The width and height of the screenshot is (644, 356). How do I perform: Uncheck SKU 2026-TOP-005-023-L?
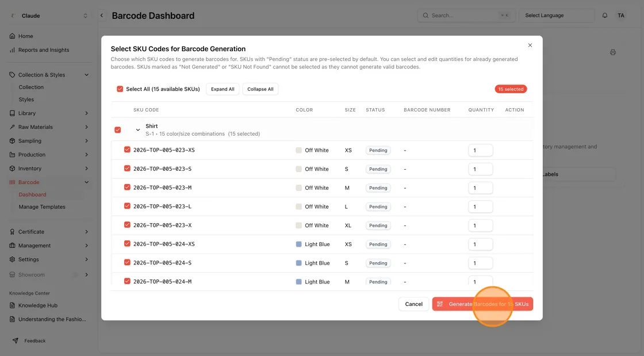point(127,206)
